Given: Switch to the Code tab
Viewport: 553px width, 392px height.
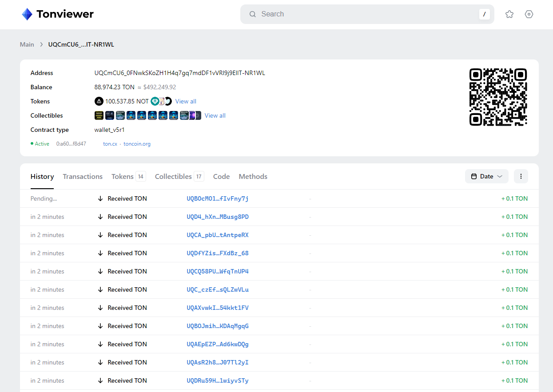Looking at the screenshot, I should pyautogui.click(x=221, y=176).
